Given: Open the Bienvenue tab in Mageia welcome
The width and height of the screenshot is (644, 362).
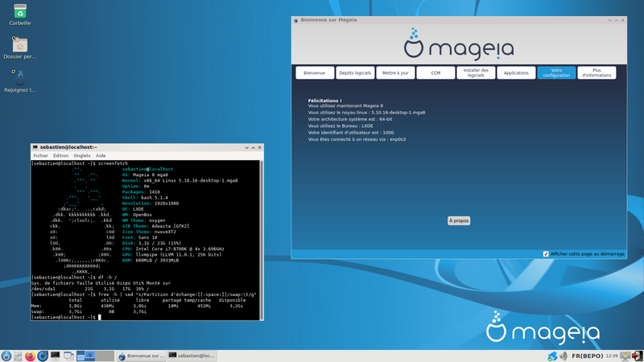Looking at the screenshot, I should 315,72.
